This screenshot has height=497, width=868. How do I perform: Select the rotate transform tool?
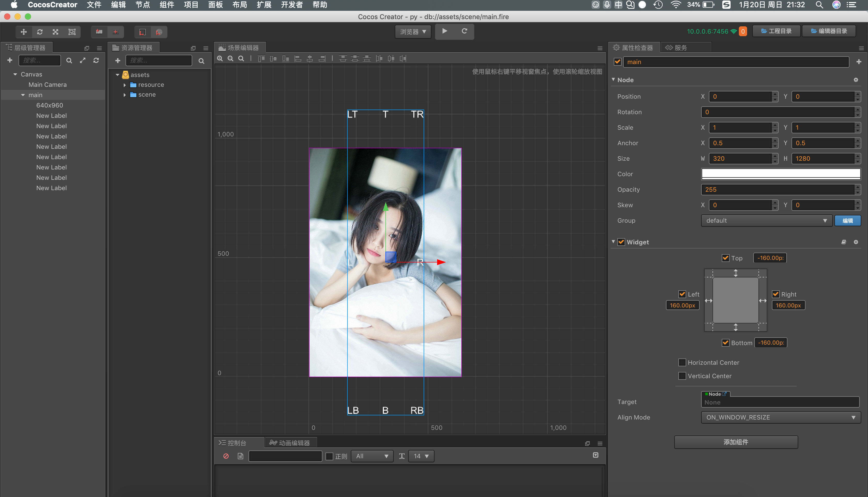(40, 32)
